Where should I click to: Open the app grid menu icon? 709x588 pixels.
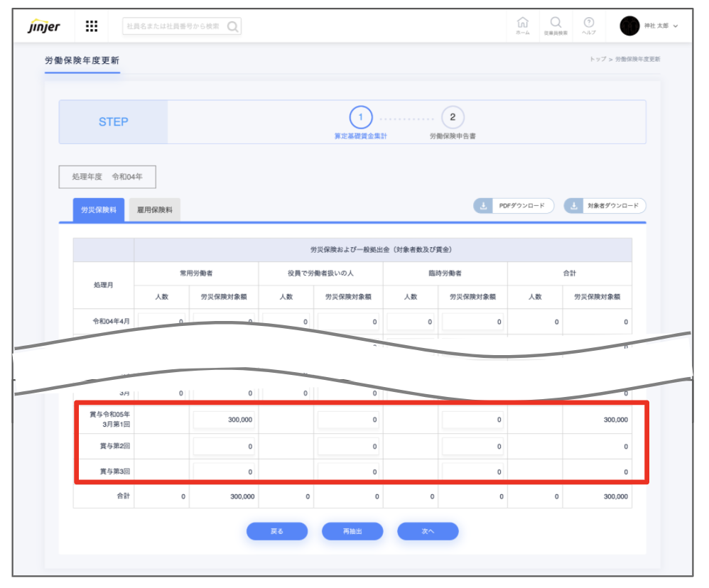[x=92, y=26]
